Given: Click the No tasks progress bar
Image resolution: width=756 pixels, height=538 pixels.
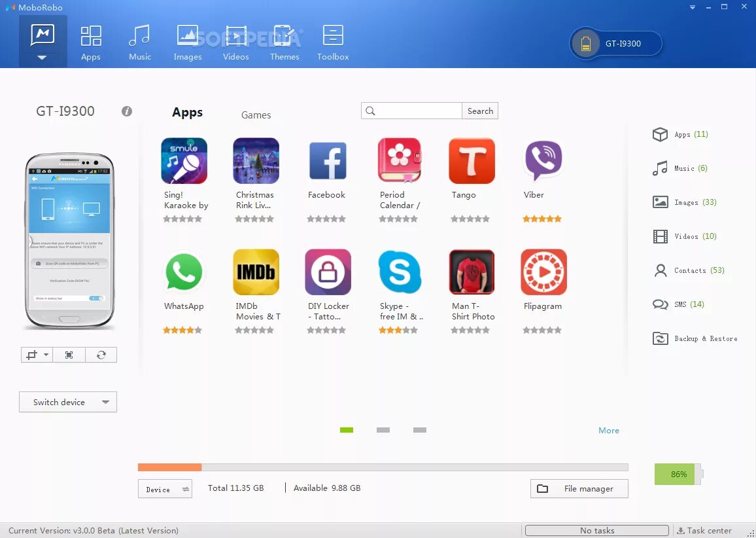Looking at the screenshot, I should click(x=597, y=531).
